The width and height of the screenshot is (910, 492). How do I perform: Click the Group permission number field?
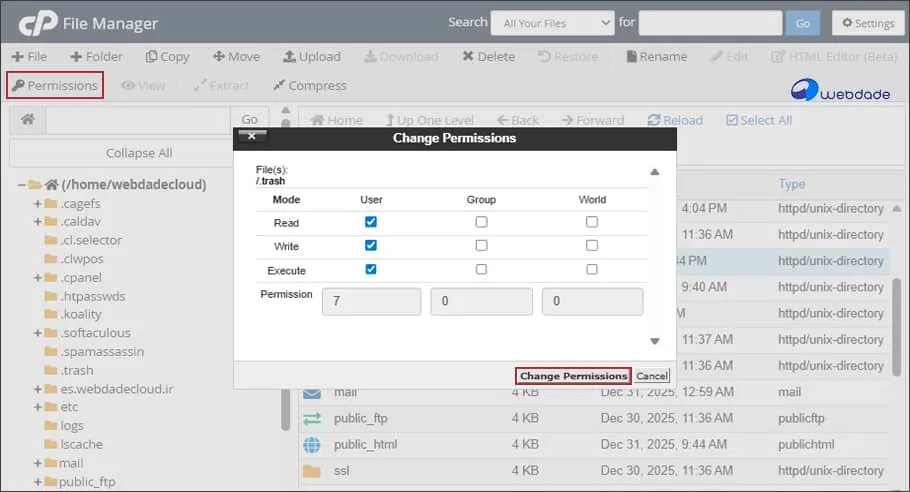[x=481, y=301]
